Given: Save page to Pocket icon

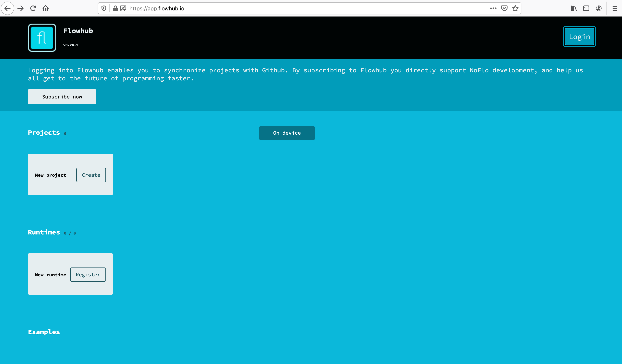Looking at the screenshot, I should tap(504, 8).
